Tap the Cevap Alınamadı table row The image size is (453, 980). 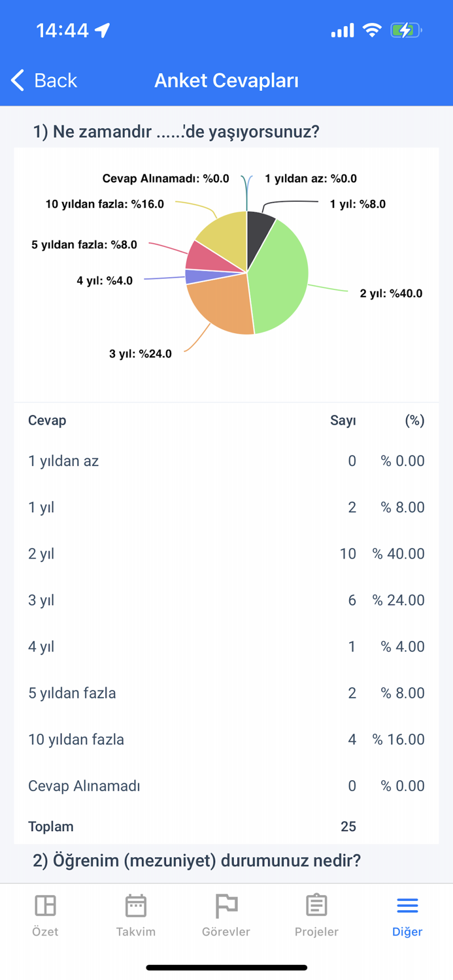pos(226,786)
